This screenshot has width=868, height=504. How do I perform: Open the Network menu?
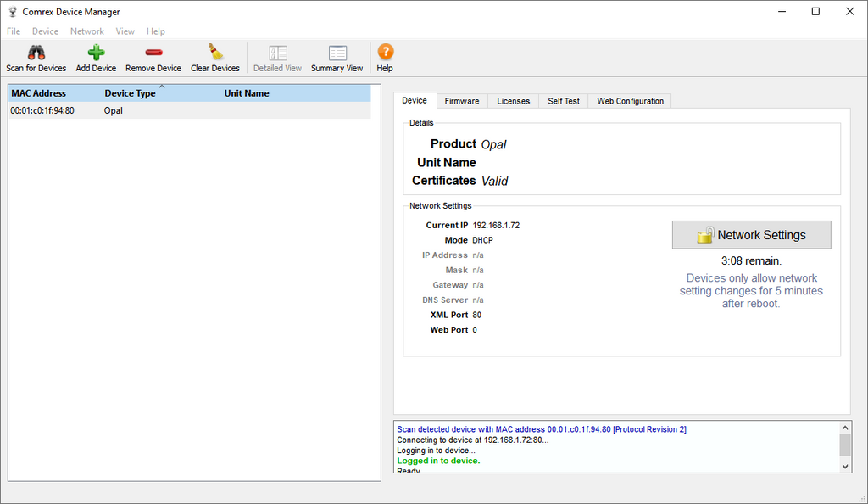(x=87, y=31)
